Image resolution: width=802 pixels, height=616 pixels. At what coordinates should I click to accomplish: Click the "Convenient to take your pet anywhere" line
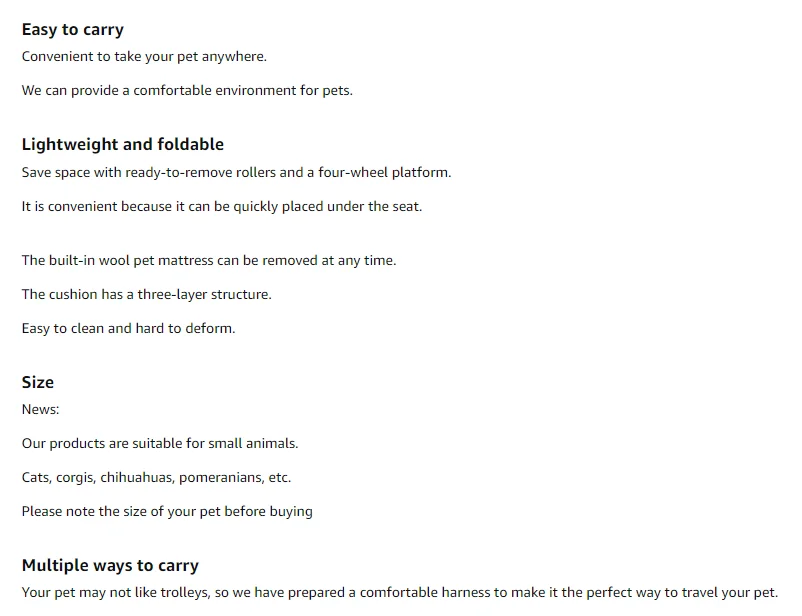(x=144, y=57)
